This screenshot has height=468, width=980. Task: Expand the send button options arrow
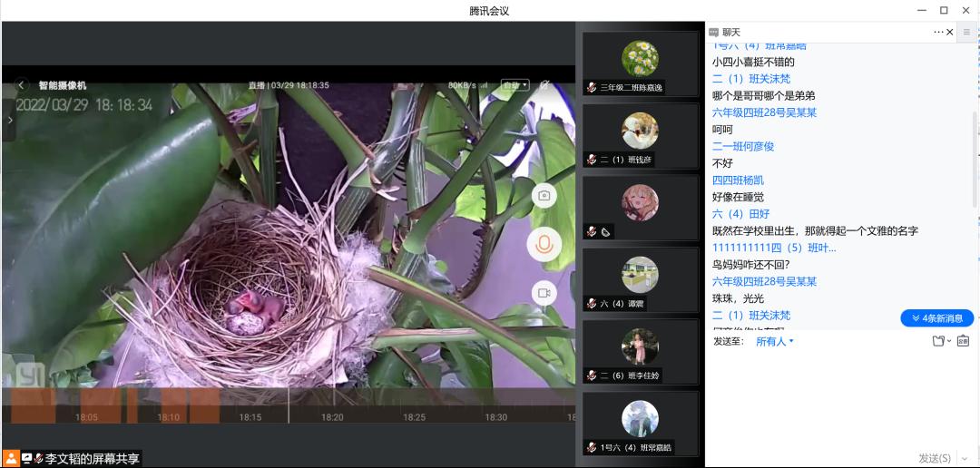pyautogui.click(x=965, y=458)
